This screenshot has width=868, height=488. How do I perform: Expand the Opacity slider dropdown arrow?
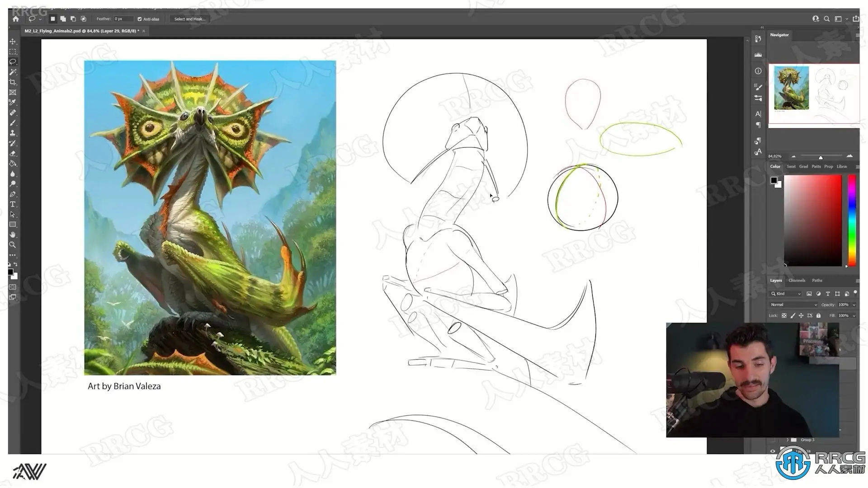pyautogui.click(x=854, y=305)
